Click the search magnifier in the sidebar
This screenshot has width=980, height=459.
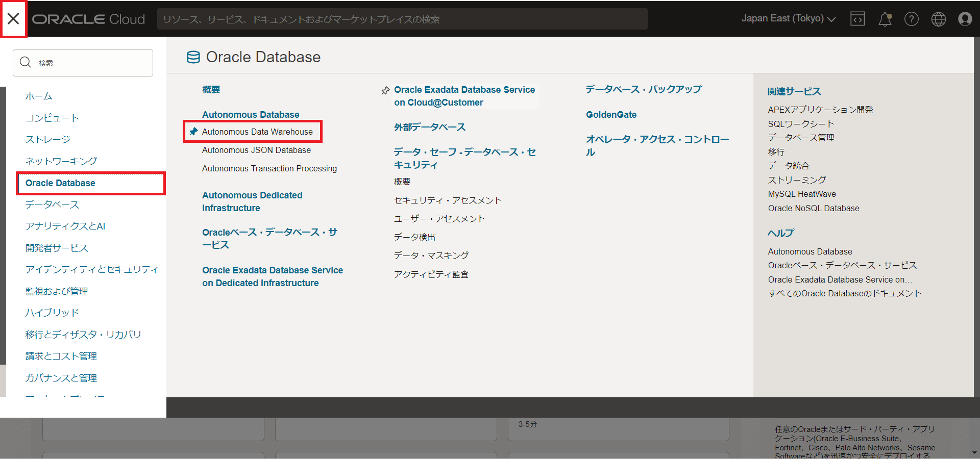click(x=26, y=62)
